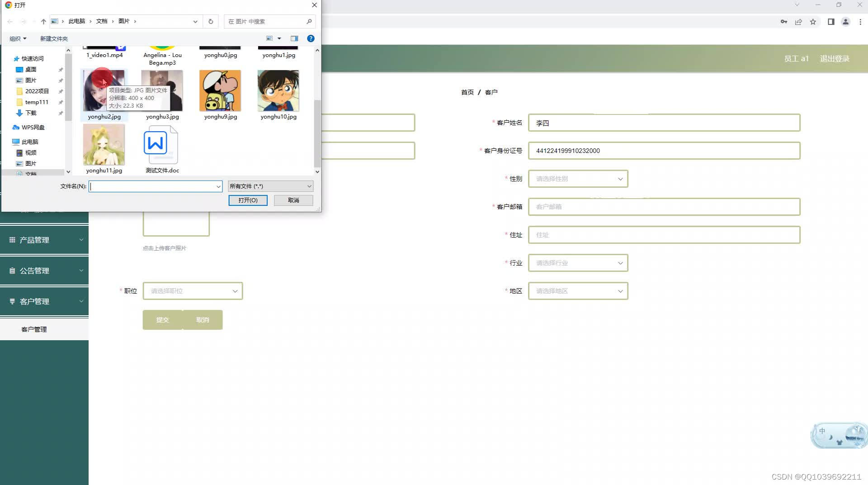Open the 性别 dropdown
Image resolution: width=868 pixels, height=485 pixels.
tap(578, 179)
